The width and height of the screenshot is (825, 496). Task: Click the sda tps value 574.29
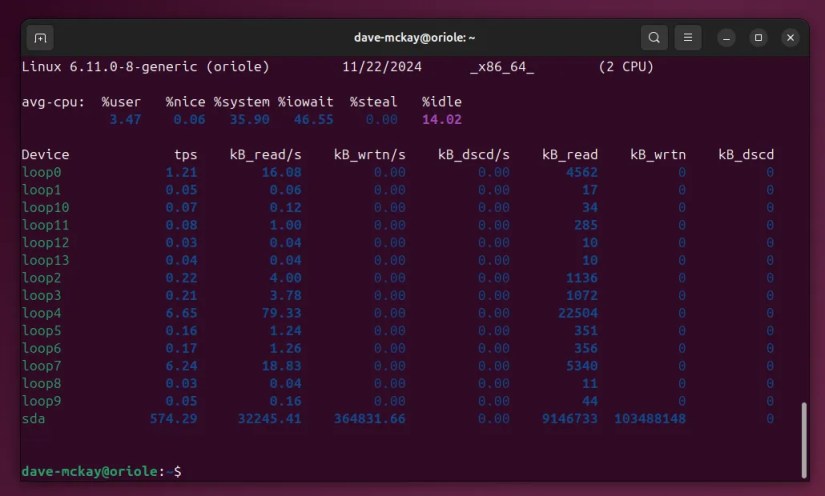174,419
